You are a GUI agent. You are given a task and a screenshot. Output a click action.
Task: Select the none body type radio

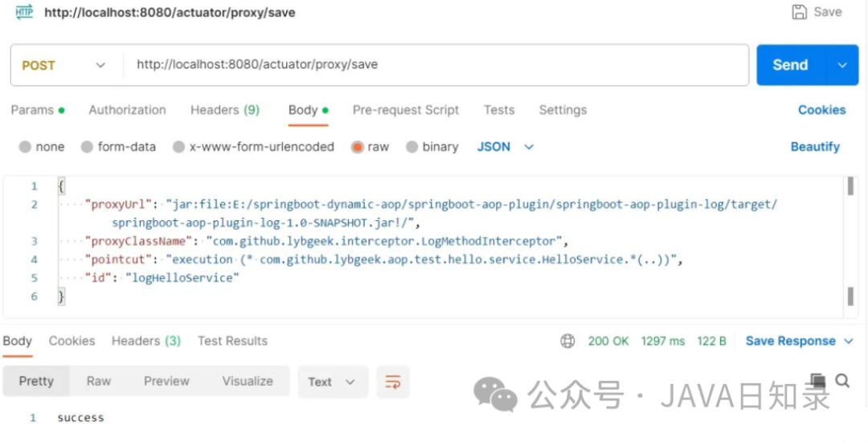pyautogui.click(x=25, y=147)
